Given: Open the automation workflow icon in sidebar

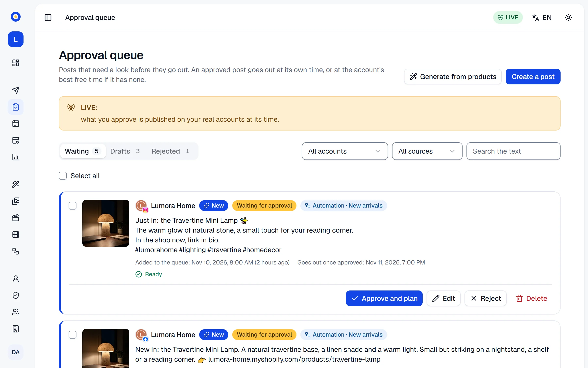Looking at the screenshot, I should pos(16,251).
